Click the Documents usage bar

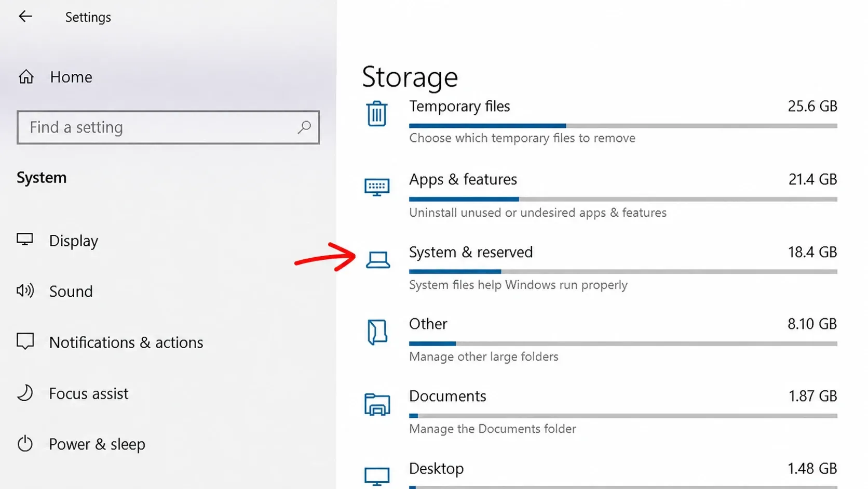[x=623, y=416]
